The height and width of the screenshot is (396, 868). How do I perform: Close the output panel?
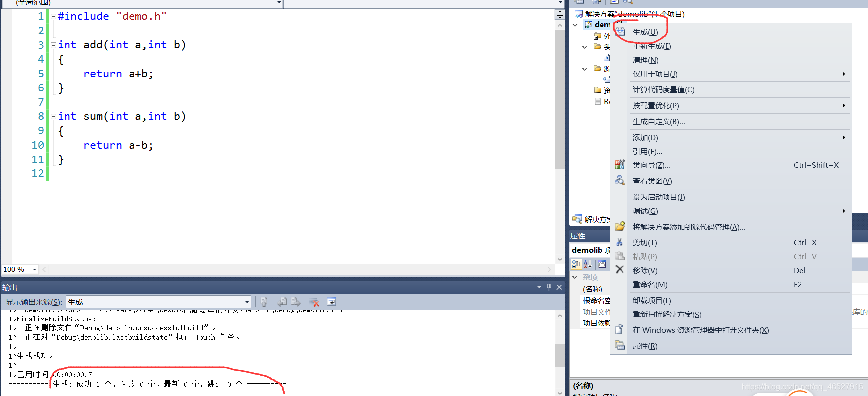(559, 287)
